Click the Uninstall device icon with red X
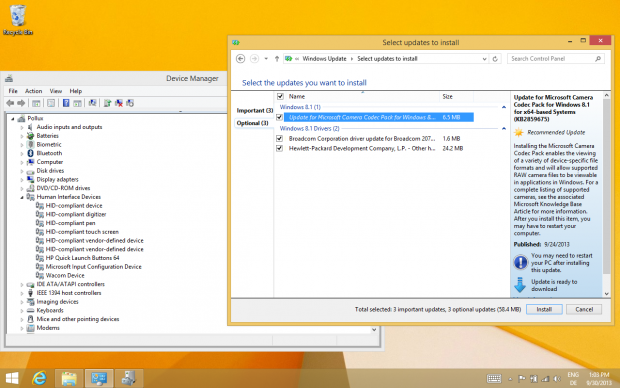620x388 pixels. [119, 103]
